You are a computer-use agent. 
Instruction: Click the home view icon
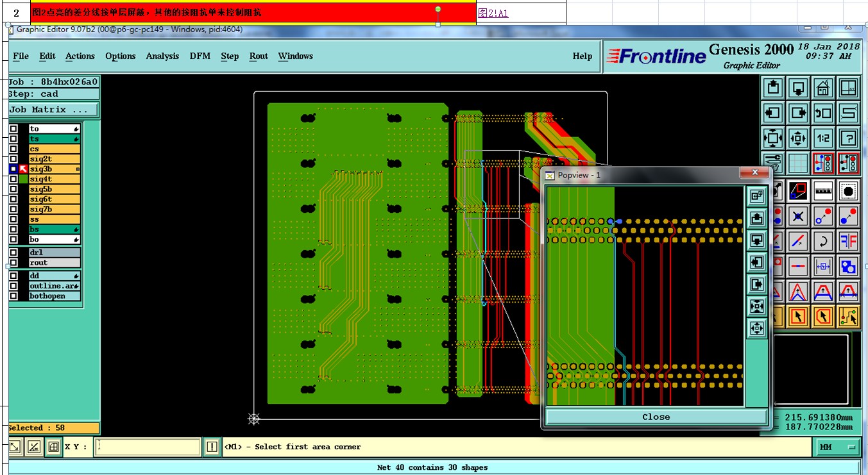click(823, 87)
